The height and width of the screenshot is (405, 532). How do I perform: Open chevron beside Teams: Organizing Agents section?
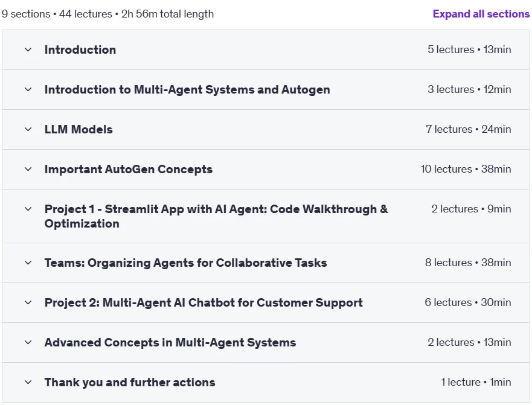[28, 263]
